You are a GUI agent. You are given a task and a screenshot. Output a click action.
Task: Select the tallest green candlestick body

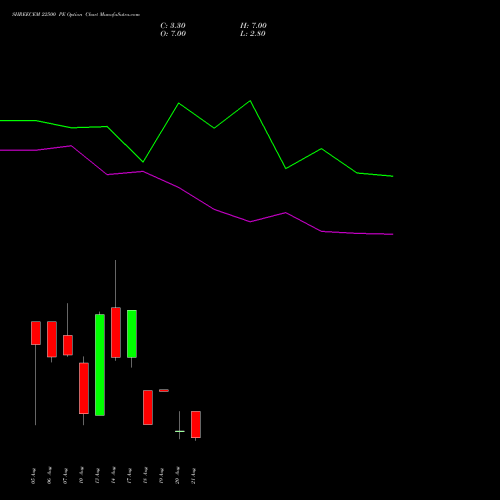[100, 365]
